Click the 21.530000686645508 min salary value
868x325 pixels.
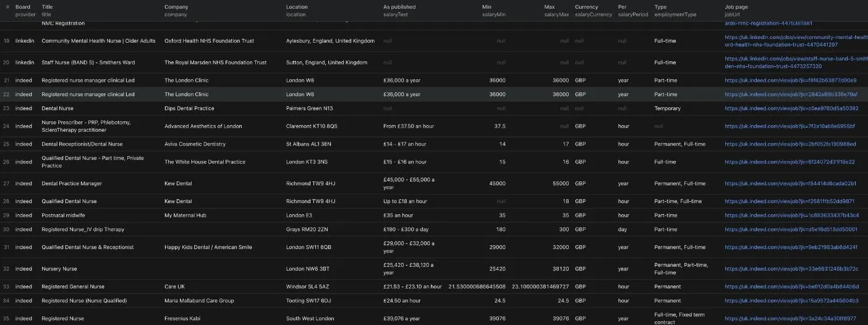pos(477,287)
